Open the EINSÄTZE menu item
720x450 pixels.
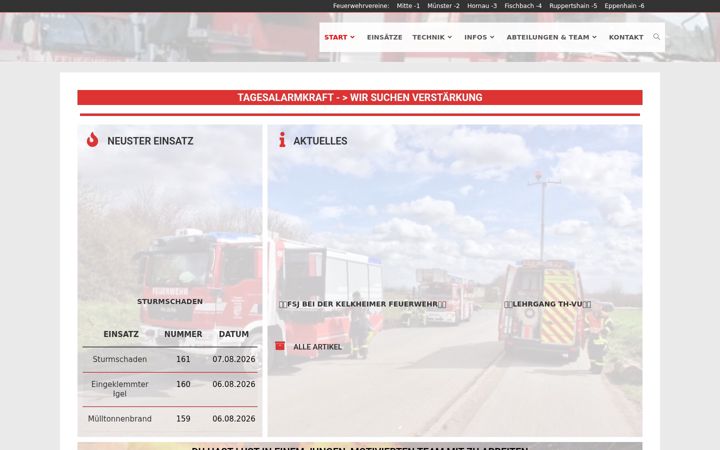point(384,37)
